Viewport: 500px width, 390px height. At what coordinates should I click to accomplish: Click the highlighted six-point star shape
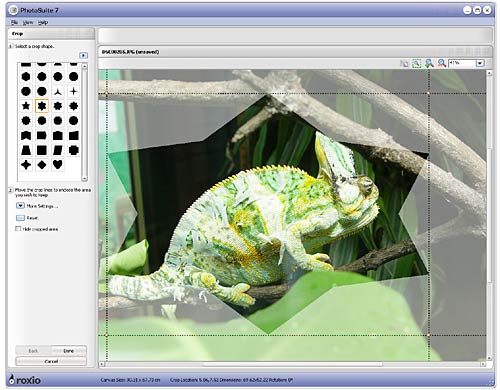coord(42,106)
